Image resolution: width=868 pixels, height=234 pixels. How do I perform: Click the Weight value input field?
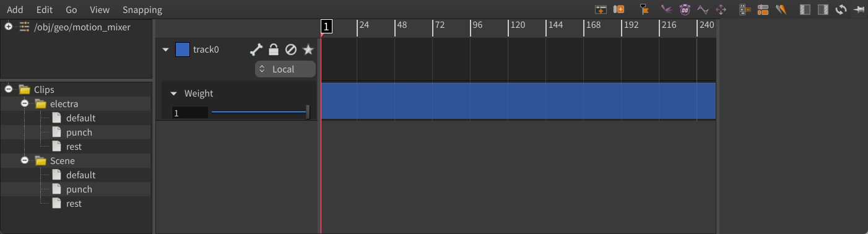point(190,113)
